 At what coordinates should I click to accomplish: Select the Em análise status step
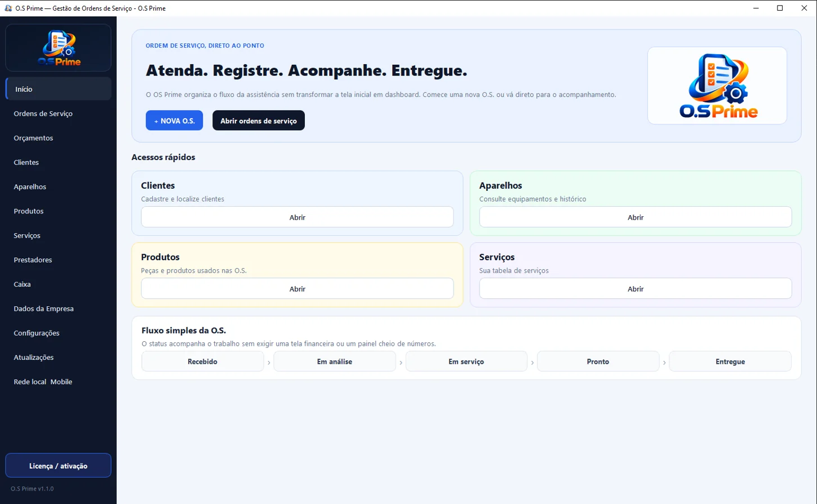(335, 362)
